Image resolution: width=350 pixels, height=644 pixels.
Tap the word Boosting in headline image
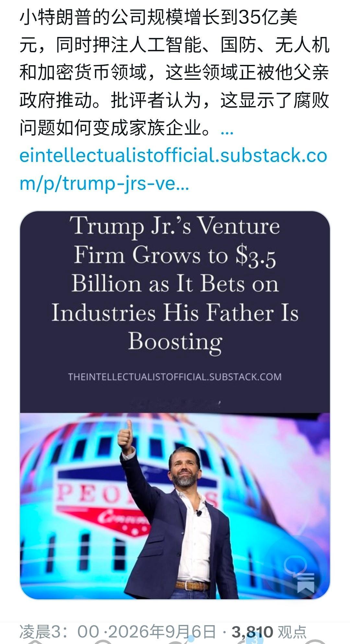175,342
